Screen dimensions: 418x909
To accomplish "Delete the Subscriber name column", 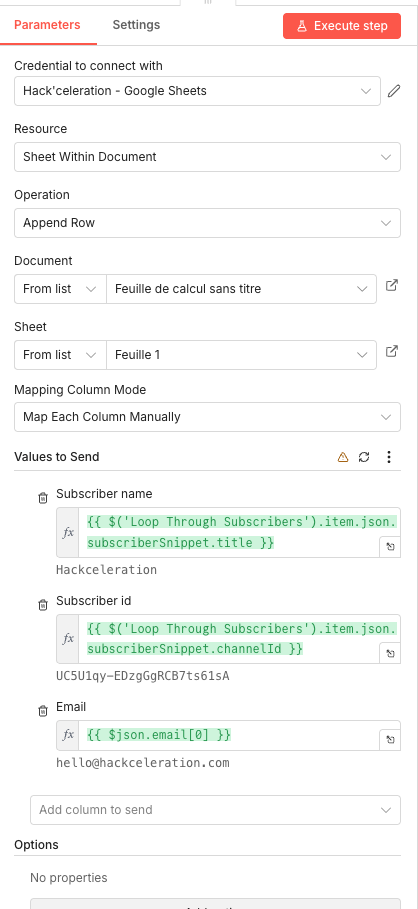I will coord(43,498).
